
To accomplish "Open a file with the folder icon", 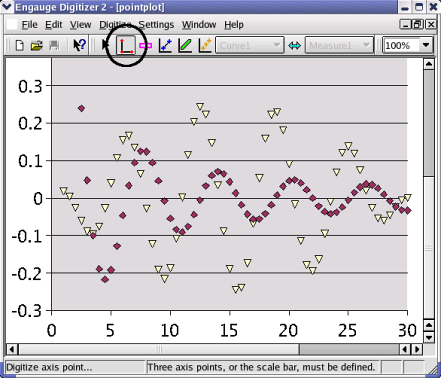I will coord(37,45).
